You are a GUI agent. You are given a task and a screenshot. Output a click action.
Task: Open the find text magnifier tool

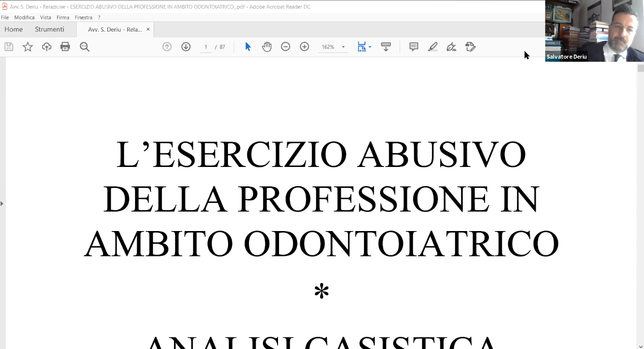[85, 47]
